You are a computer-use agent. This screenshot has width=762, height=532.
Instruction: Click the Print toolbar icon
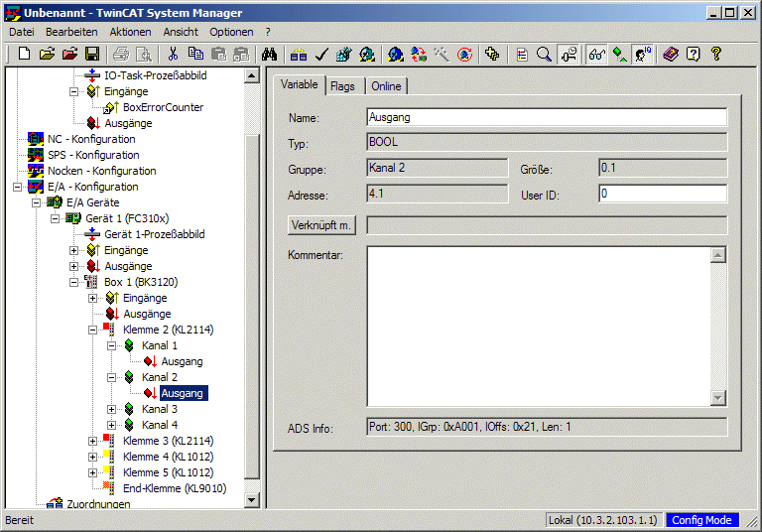coord(121,54)
